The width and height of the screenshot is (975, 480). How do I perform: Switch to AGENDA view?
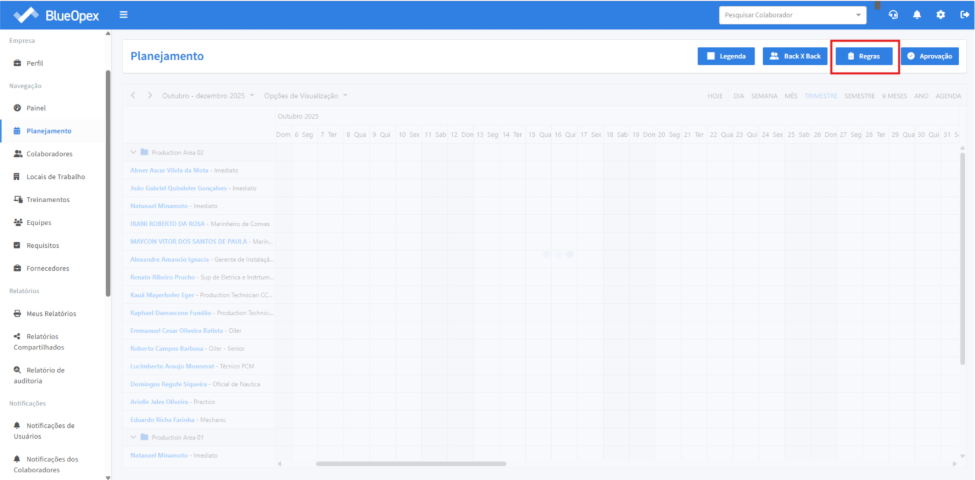tap(949, 96)
